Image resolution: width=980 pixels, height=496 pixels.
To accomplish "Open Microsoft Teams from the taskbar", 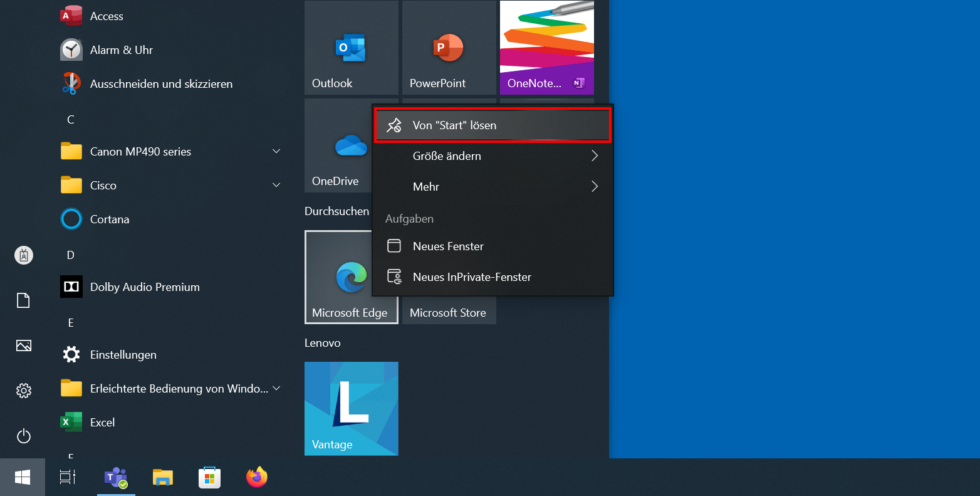I will click(x=116, y=477).
